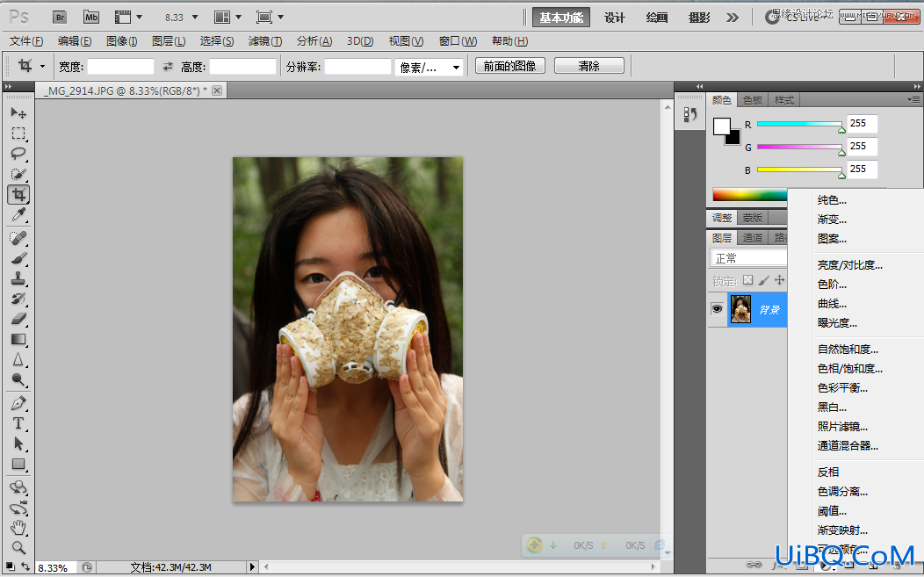Close the _MG_2914.JPG document tab
Image resolution: width=924 pixels, height=577 pixels.
point(217,90)
